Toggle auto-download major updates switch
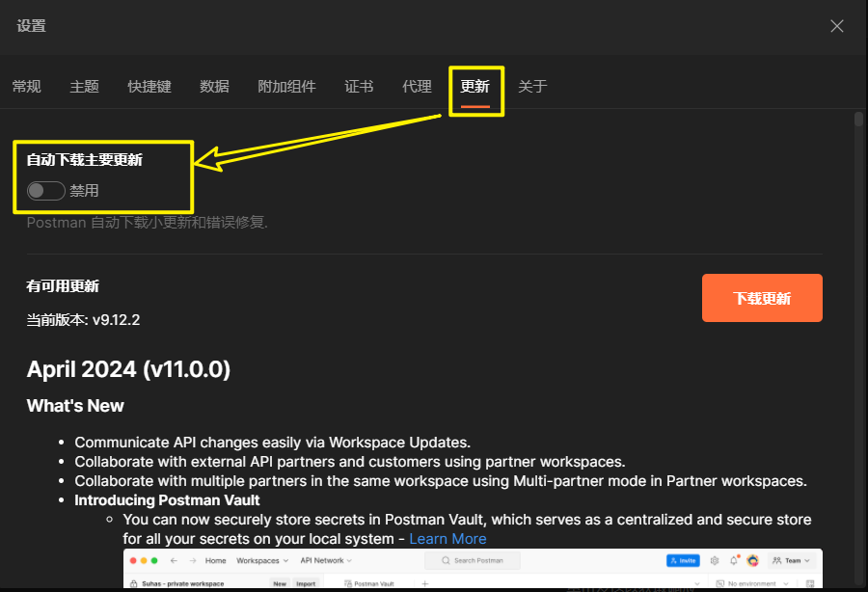The image size is (868, 592). coord(45,191)
